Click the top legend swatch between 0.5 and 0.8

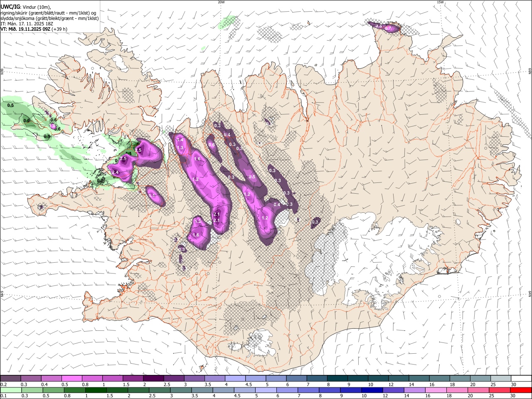(71, 379)
